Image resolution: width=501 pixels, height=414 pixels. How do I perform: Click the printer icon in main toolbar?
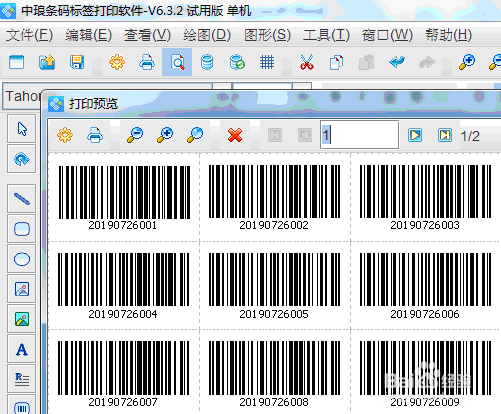click(147, 62)
